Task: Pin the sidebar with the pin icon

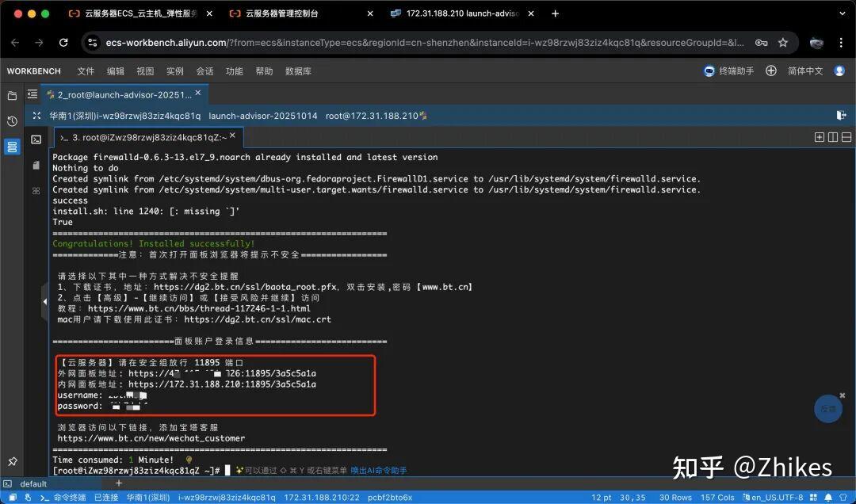Action: (12, 461)
